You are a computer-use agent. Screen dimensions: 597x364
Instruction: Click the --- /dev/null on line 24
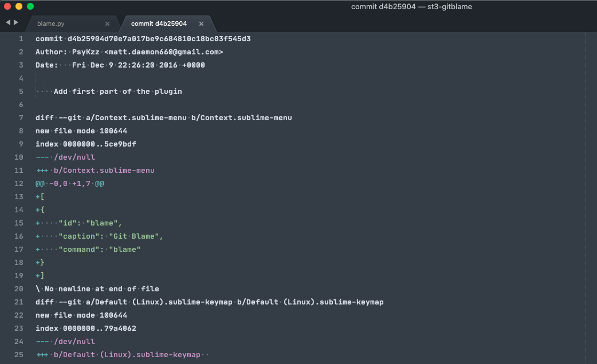tap(65, 342)
